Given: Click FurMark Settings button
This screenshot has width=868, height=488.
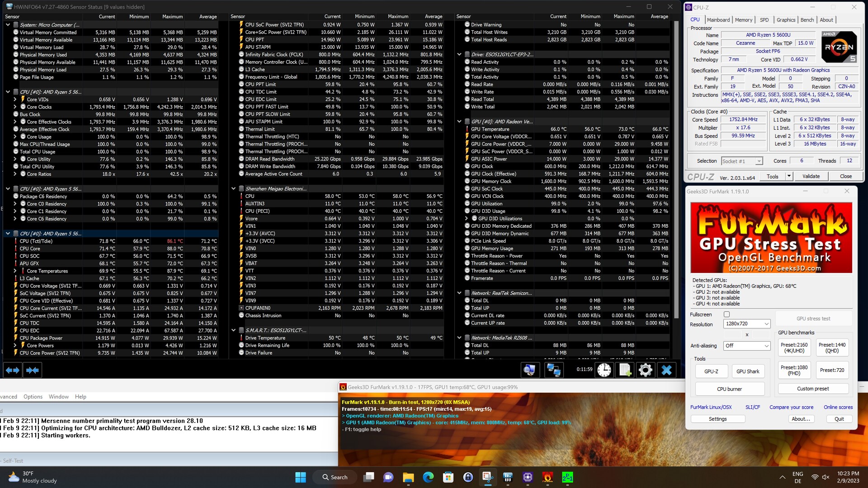Looking at the screenshot, I should [717, 419].
